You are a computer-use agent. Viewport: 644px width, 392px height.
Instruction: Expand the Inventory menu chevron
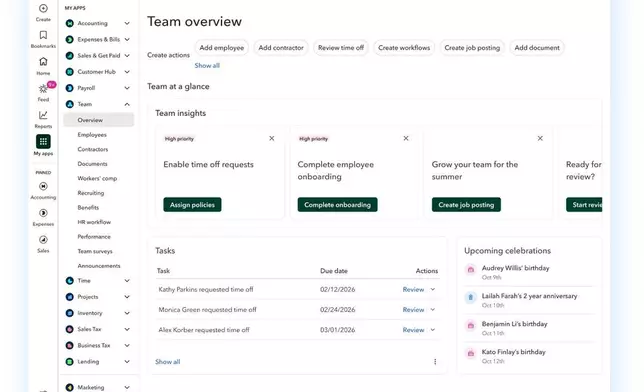[x=127, y=313]
